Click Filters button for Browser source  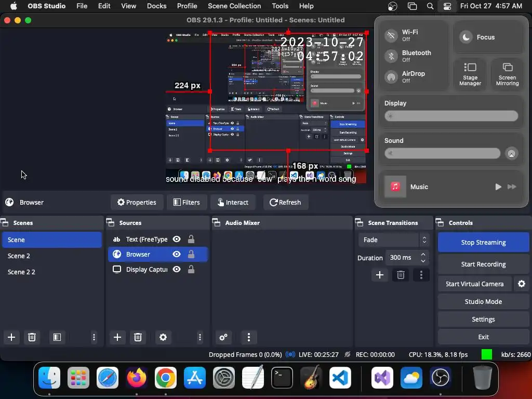187,202
